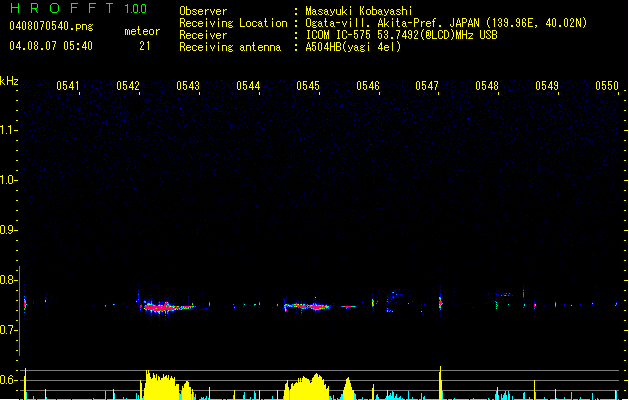
Task: Click the kHz axis unit label
Action: (x=9, y=81)
